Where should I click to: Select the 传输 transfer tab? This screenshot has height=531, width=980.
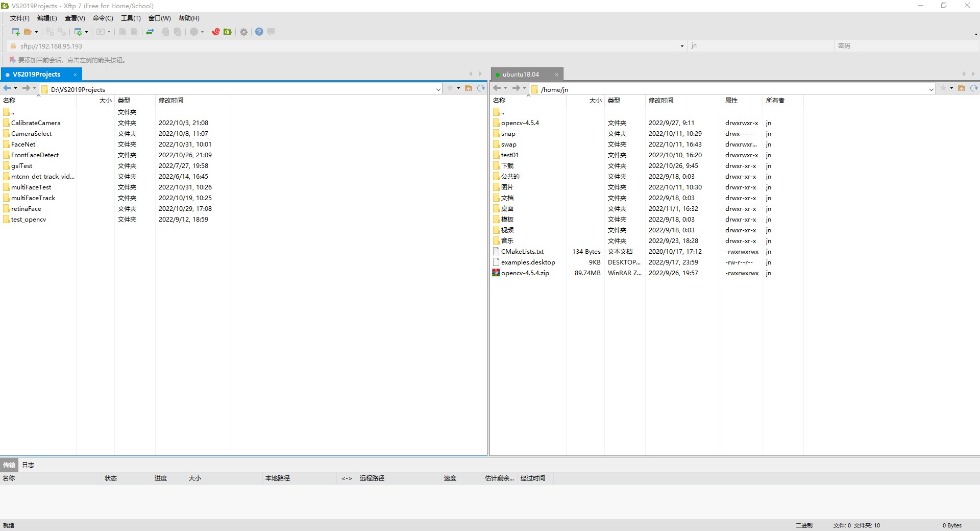(9, 465)
